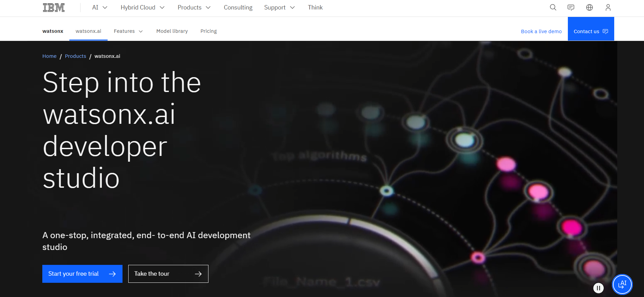Open the chat icon in top bar

tap(571, 7)
